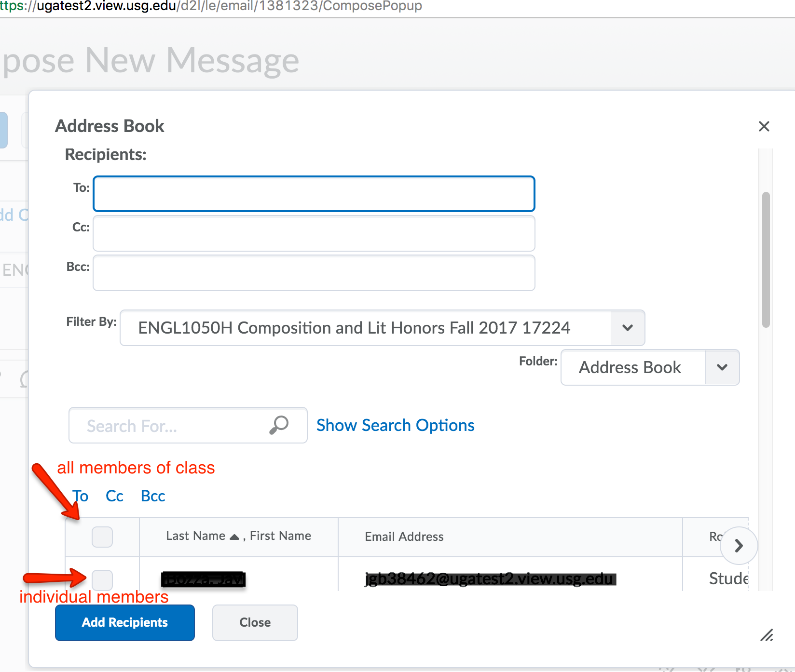The width and height of the screenshot is (795, 672).
Task: Click the To link above the table
Action: (81, 496)
